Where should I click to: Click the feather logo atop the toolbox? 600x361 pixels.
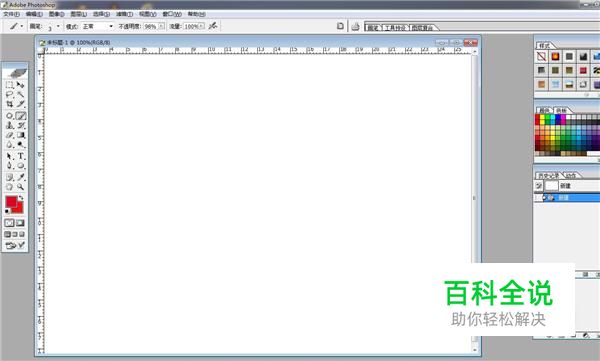point(15,72)
